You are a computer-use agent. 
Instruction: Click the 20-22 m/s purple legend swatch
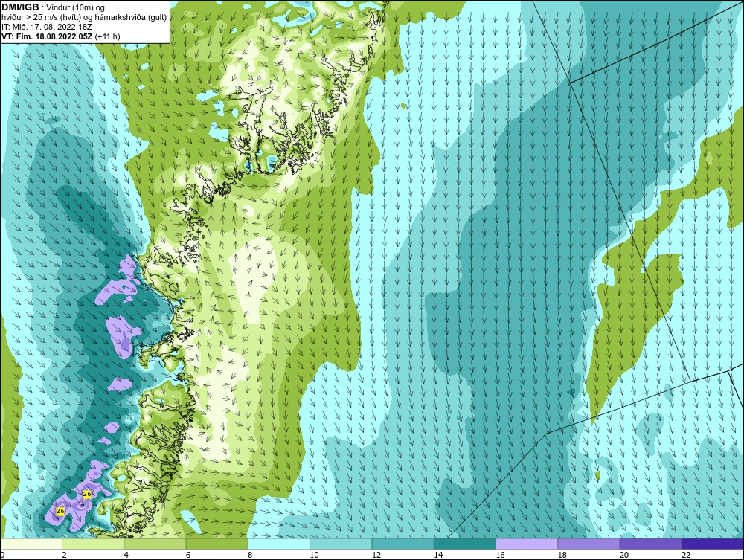650,544
